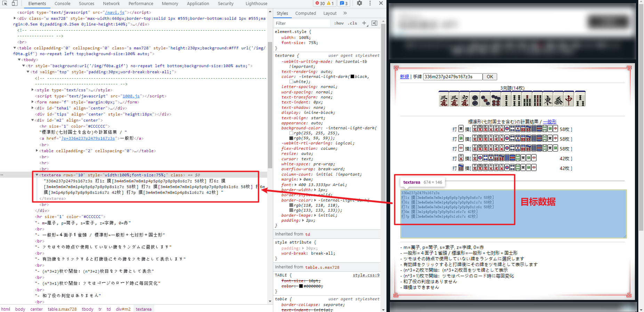The image size is (644, 312).
Task: Switch to the Network tab
Action: click(111, 3)
